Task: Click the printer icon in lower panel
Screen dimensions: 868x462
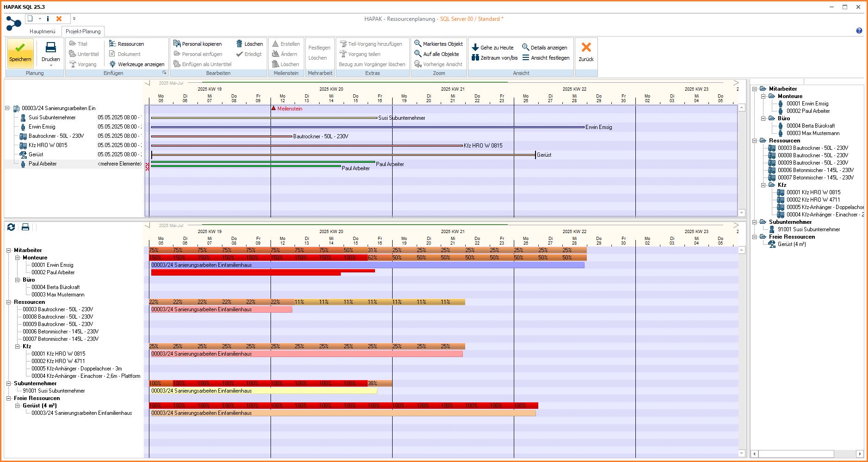Action: tap(25, 227)
